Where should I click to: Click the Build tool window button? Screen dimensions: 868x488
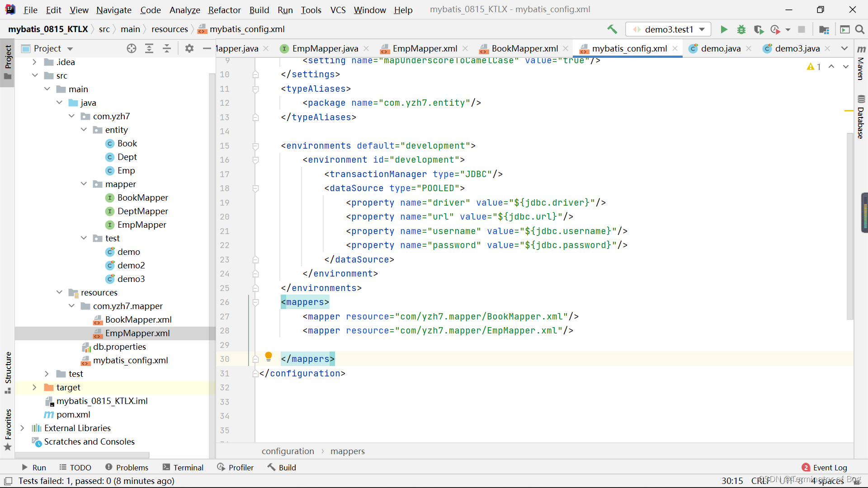click(x=282, y=468)
